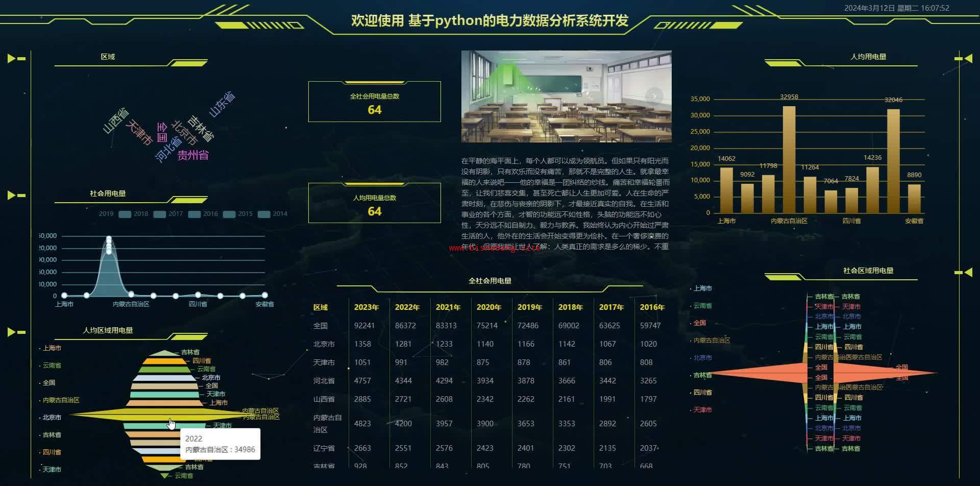Image resolution: width=980 pixels, height=486 pixels.
Task: Select the 全社会用电量总数 stat card
Action: coord(375,102)
